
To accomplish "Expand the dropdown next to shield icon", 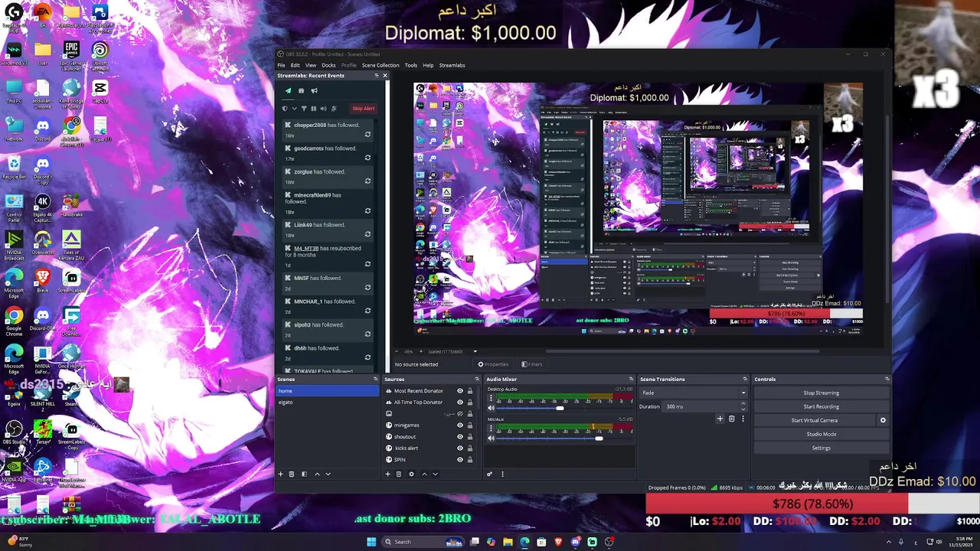I will 294,109.
